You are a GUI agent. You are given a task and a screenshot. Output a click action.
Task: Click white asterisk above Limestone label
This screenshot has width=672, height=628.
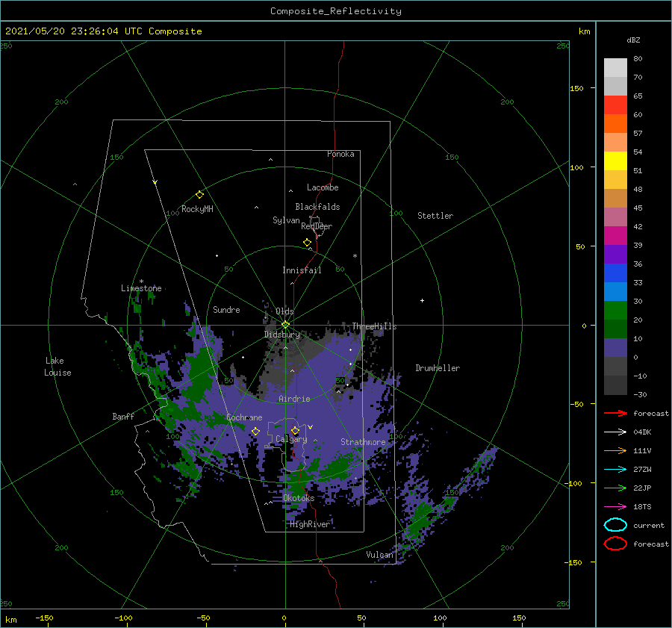[141, 282]
